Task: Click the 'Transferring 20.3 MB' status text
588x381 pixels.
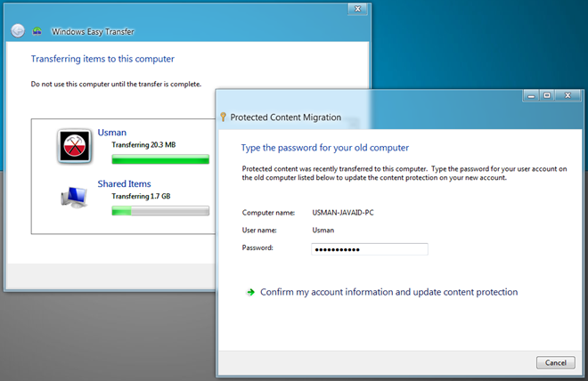Action: click(x=143, y=145)
